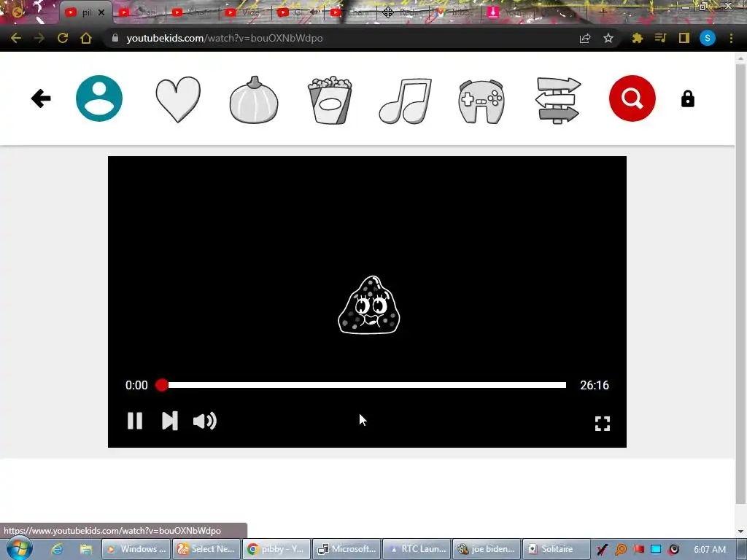Mute the video volume
Image resolution: width=747 pixels, height=560 pixels.
click(205, 421)
